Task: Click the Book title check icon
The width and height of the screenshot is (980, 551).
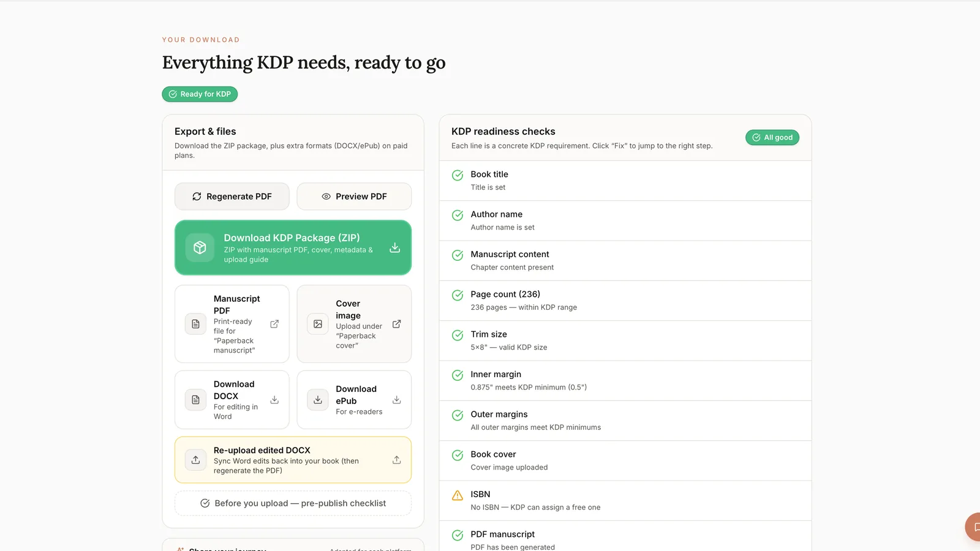Action: coord(458,176)
